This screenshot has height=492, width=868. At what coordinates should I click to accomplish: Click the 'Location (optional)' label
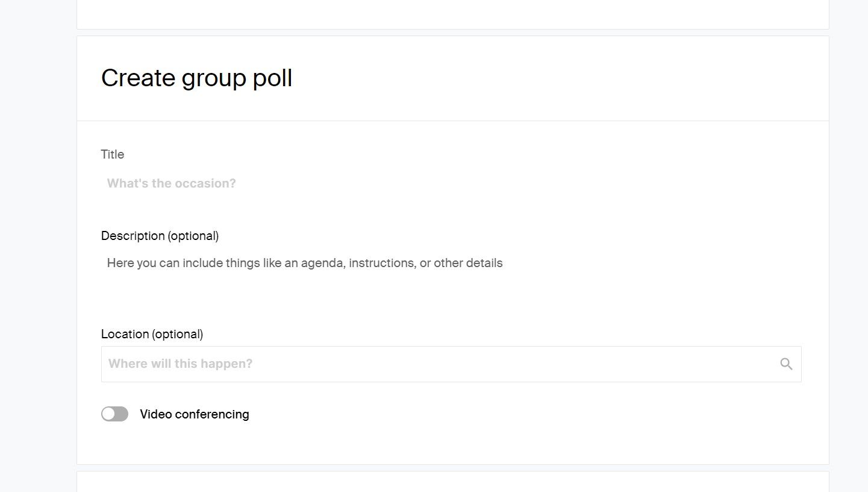[152, 333]
